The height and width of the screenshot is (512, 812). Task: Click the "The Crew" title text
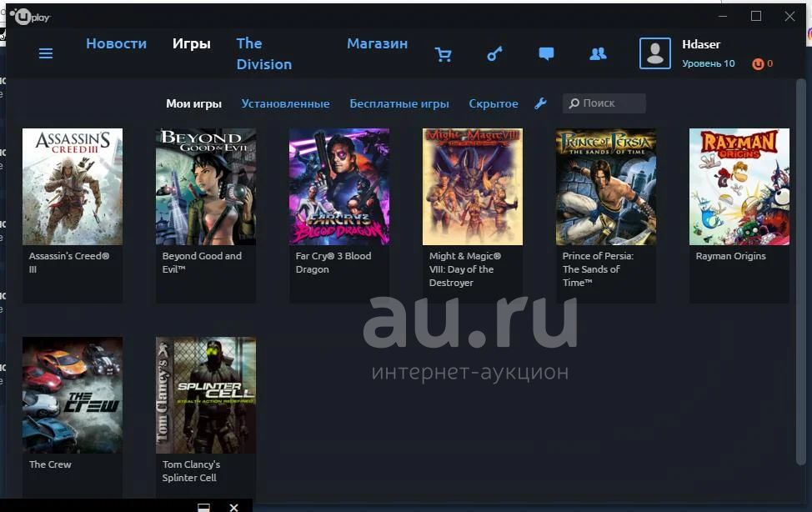pyautogui.click(x=50, y=464)
